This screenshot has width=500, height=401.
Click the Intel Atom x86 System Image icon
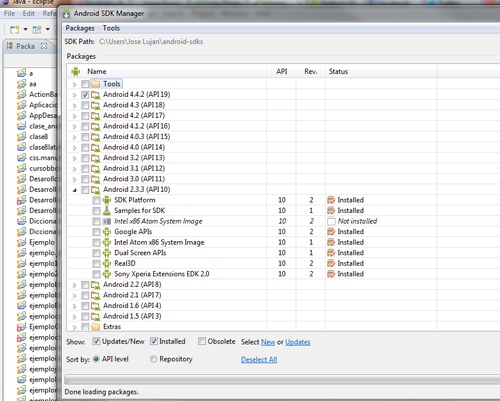[x=107, y=242]
